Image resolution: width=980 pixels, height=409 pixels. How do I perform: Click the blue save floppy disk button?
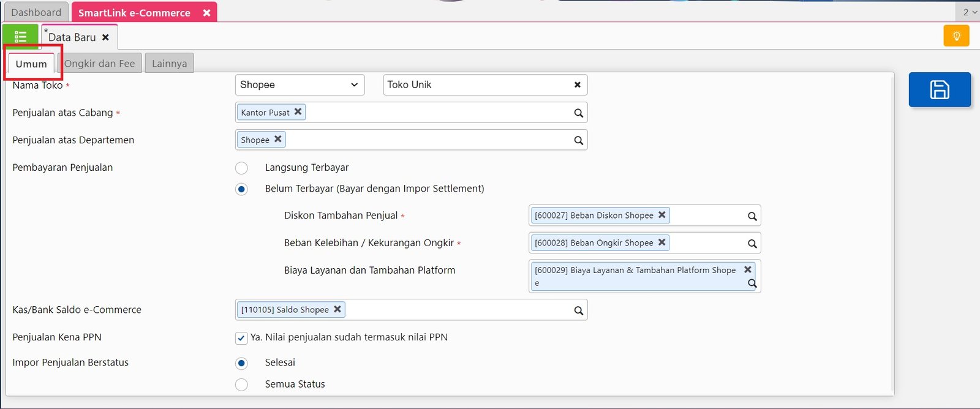click(x=939, y=90)
